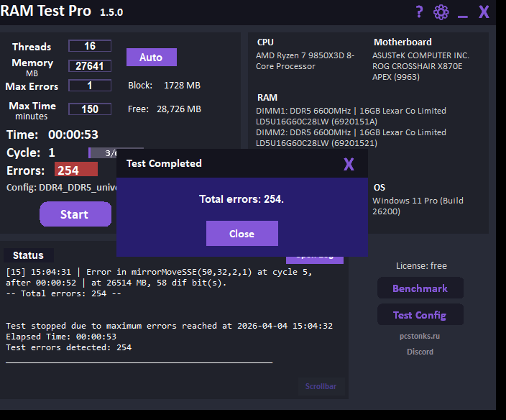The image size is (506, 420).
Task: Open Test Config
Action: pyautogui.click(x=420, y=315)
